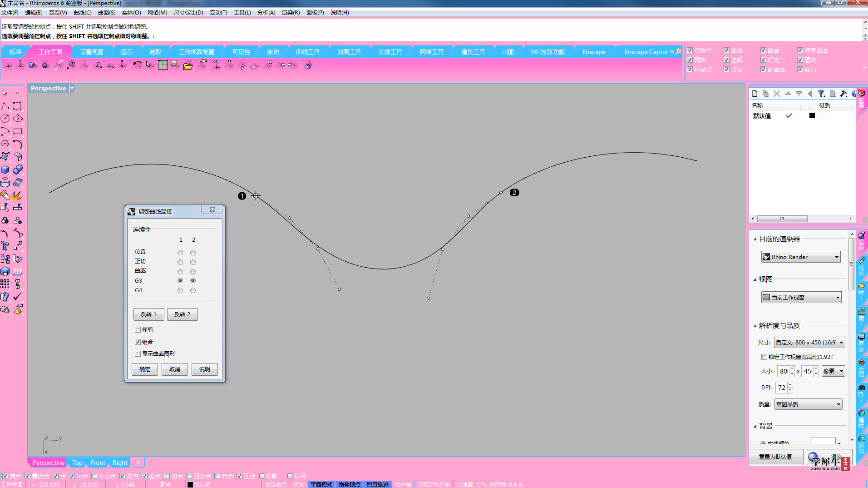This screenshot has height=488, width=868.
Task: Choose the polyline tool in left sidebar
Action: (5, 106)
